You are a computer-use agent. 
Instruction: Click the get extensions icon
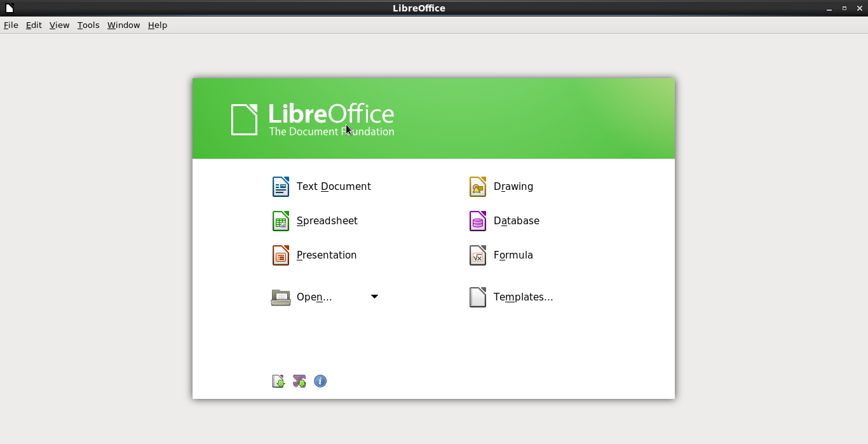click(278, 381)
